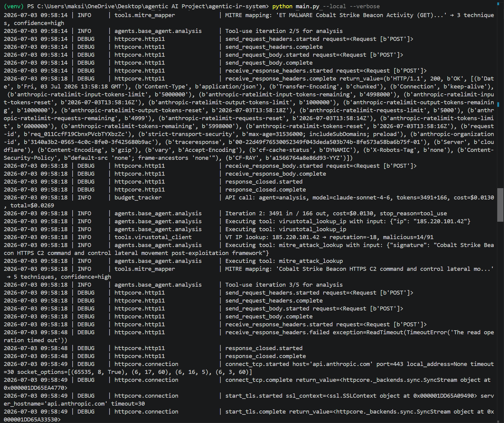Click 'Executing tool: virustotal_lookup_ip with input' line
Image resolution: width=504 pixels, height=423 pixels.
point(348,221)
